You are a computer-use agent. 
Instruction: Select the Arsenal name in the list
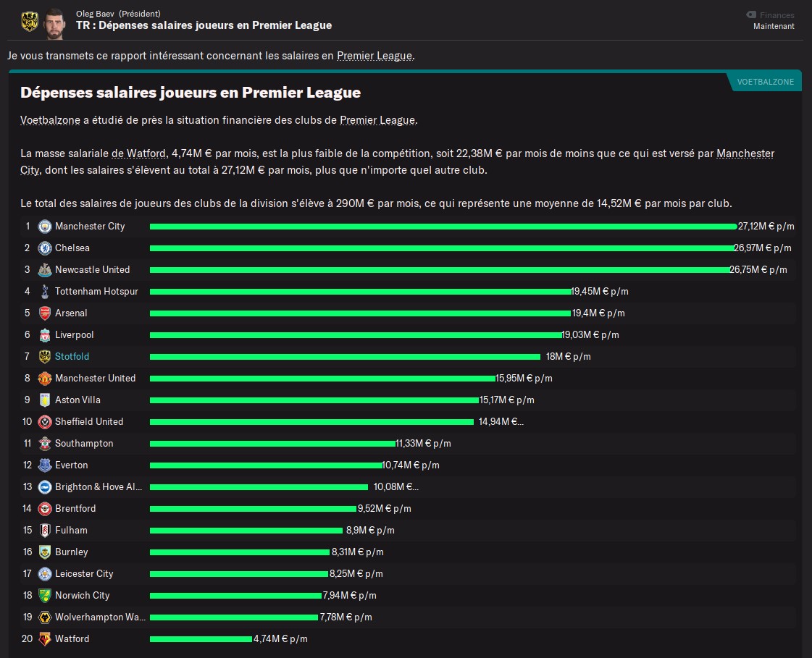tap(71, 313)
